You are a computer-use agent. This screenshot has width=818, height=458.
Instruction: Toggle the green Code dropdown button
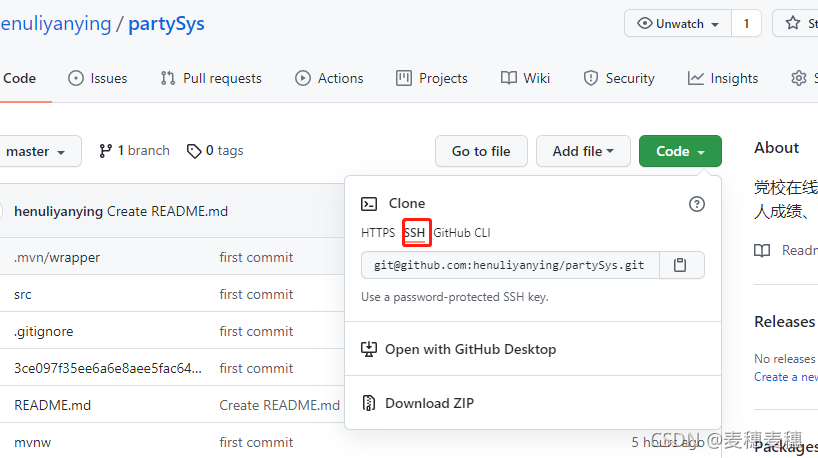[680, 151]
